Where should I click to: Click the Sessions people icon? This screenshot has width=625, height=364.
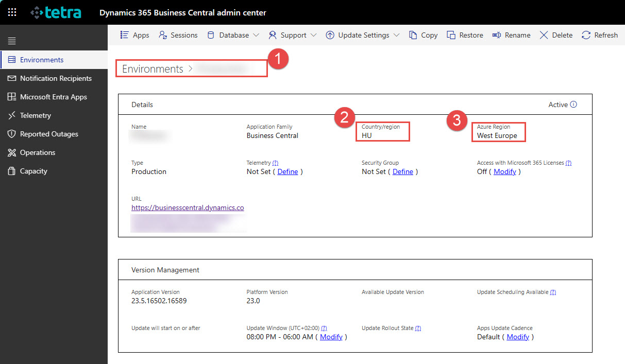click(163, 35)
